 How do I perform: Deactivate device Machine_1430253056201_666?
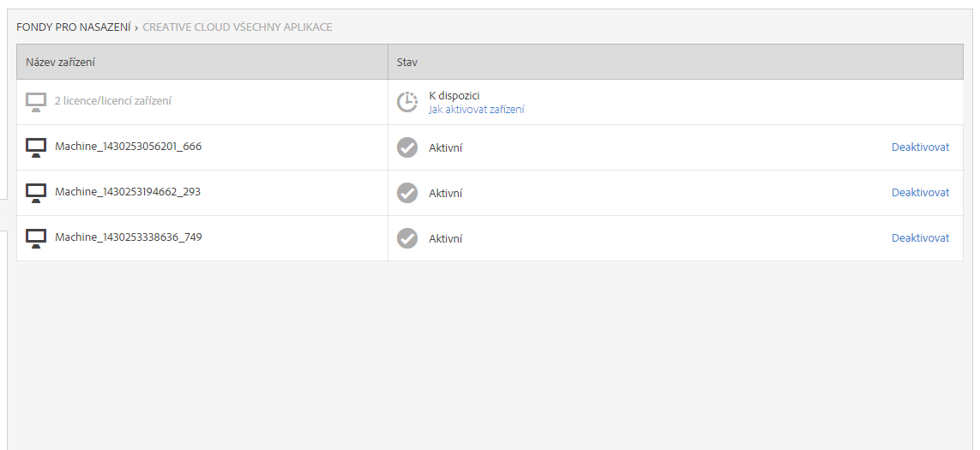tap(920, 147)
